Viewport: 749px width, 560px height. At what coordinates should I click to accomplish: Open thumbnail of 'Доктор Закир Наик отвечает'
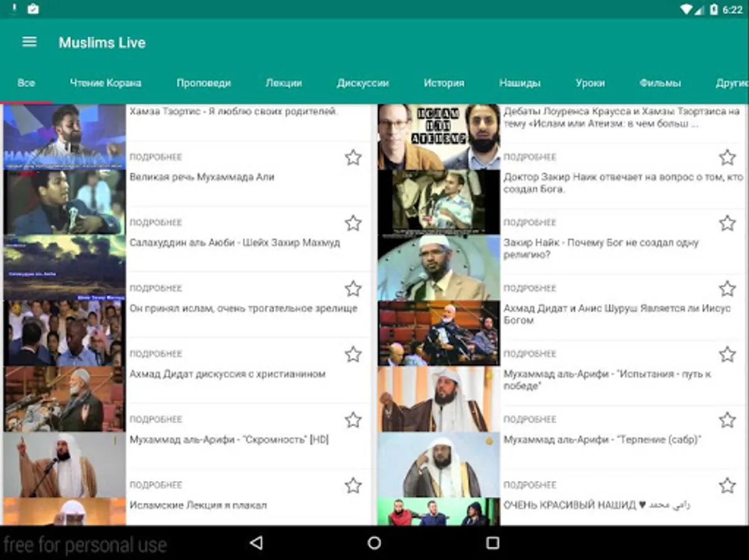(x=439, y=202)
